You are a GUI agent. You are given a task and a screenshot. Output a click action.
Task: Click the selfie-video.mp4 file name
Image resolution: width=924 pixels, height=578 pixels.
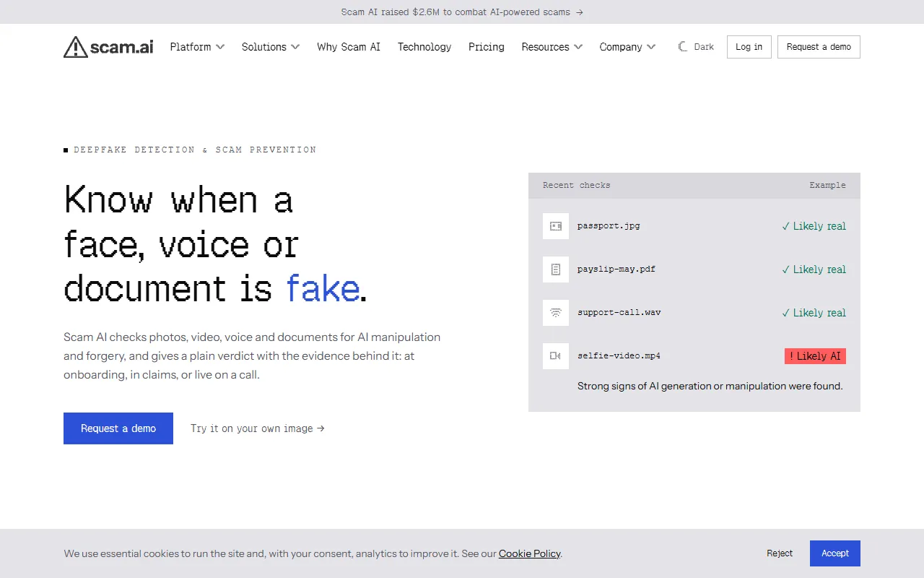point(619,356)
